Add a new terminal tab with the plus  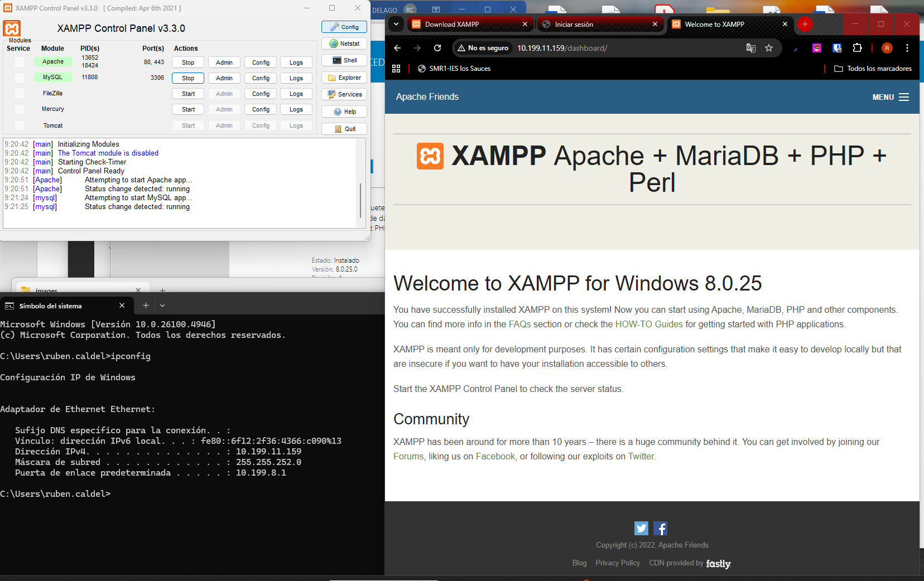(x=146, y=306)
